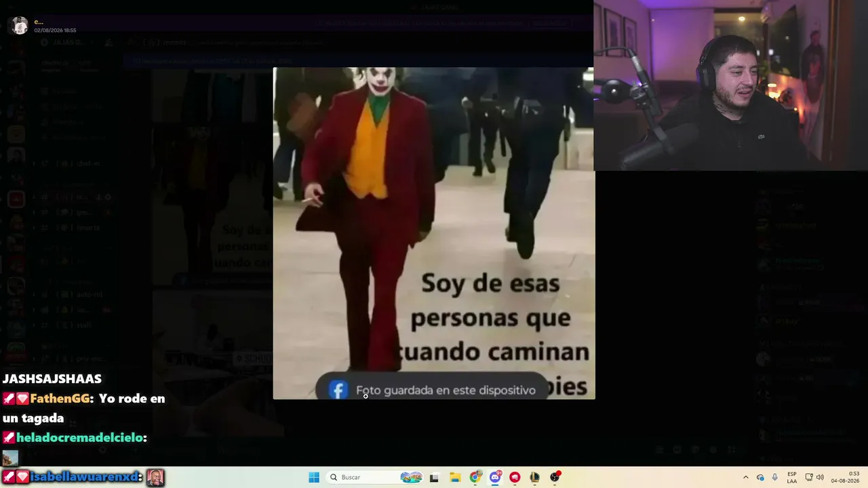Launch File Explorer from the taskbar
Image resolution: width=868 pixels, height=488 pixels.
point(455,477)
